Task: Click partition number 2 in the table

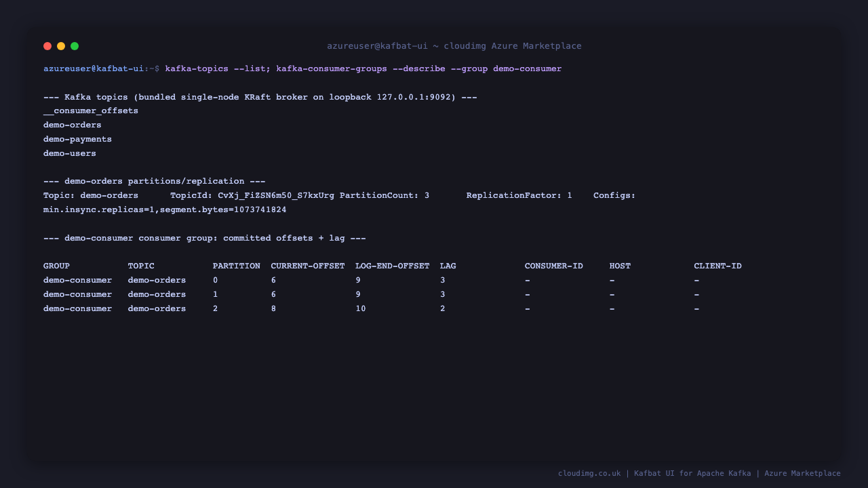Action: [x=216, y=309]
